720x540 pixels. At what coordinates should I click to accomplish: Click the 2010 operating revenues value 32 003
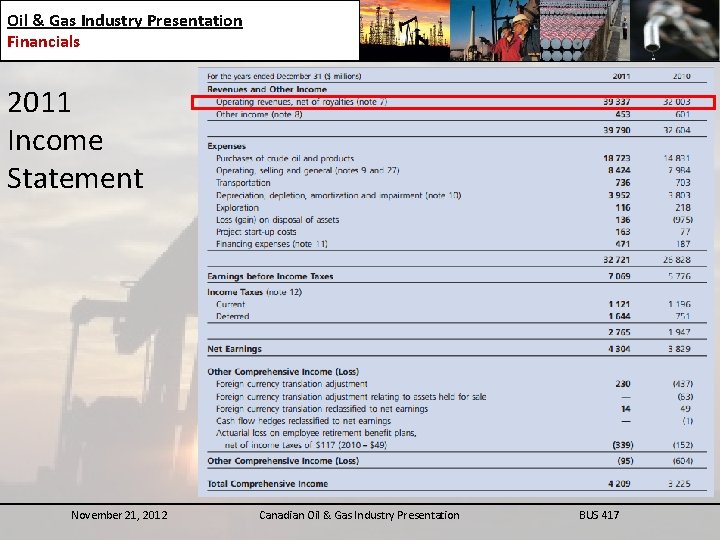click(x=677, y=102)
